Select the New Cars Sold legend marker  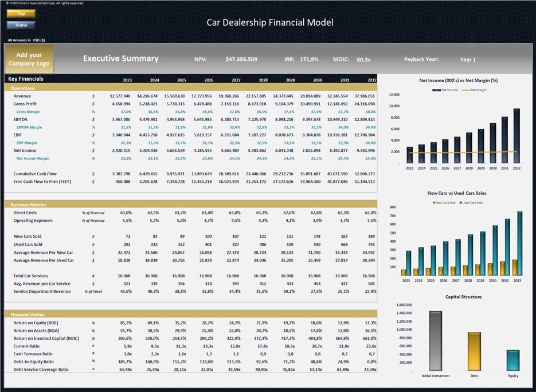pyautogui.click(x=434, y=203)
